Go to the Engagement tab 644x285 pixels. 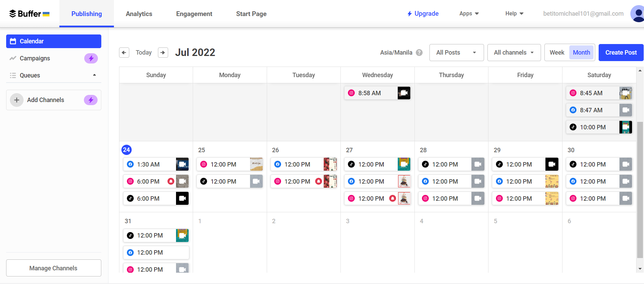(x=194, y=14)
